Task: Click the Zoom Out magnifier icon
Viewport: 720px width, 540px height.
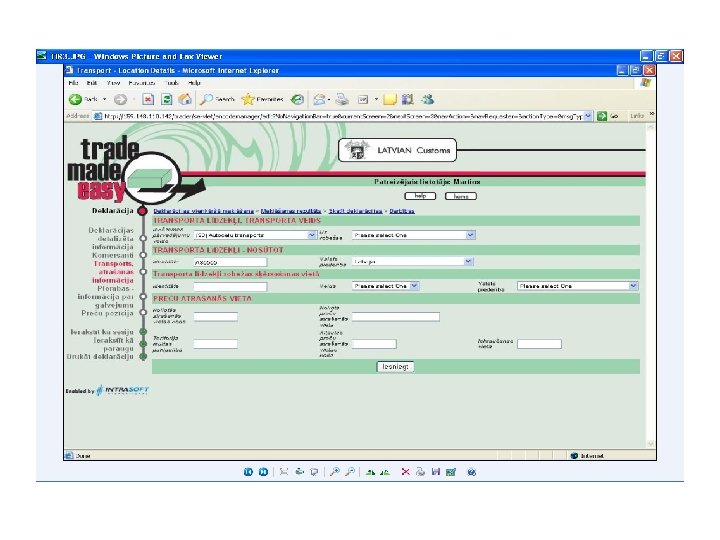Action: [x=350, y=472]
